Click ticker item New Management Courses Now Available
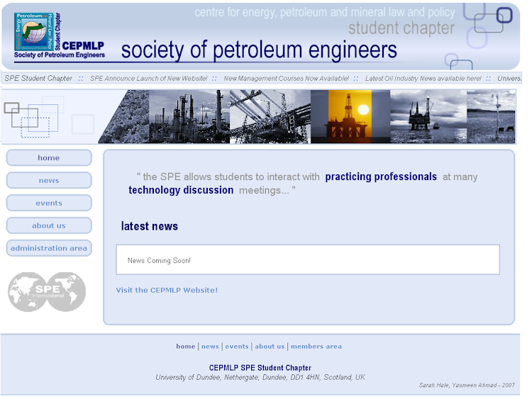Screen dimensions: 532x397 [x=286, y=78]
